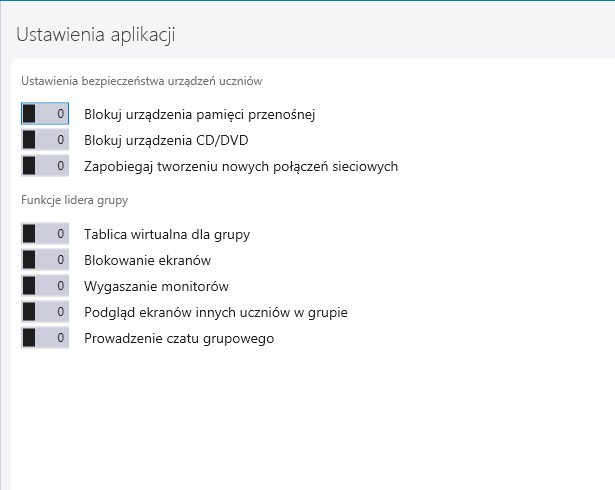
Task: Enable Podgląd ekranów innych uczniów toggle
Action: pos(45,312)
